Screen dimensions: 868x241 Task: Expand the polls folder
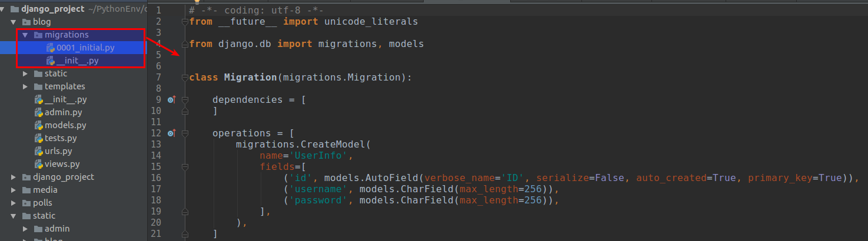13,203
